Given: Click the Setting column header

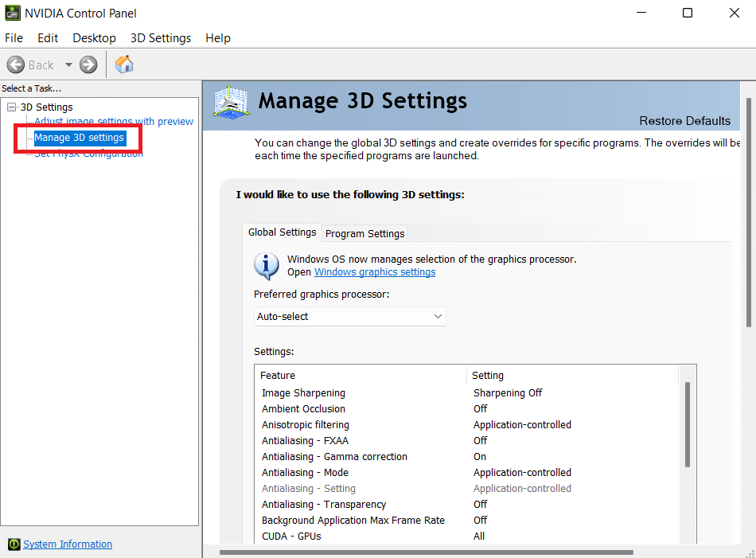Looking at the screenshot, I should click(572, 375).
